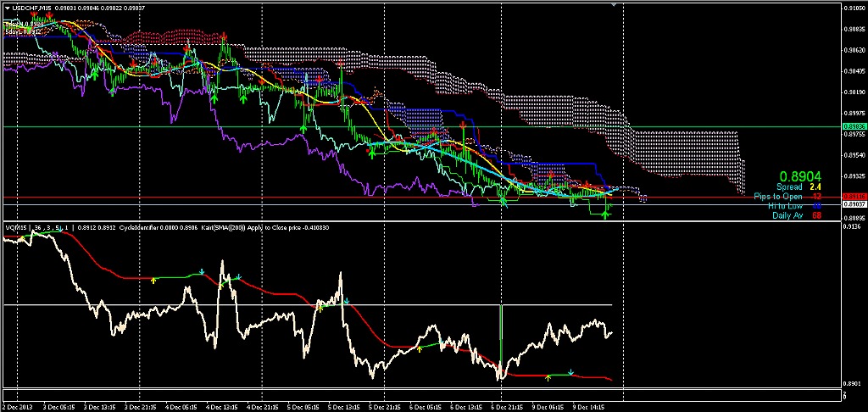Click the 4 Dec 13:15 time label
The height and width of the screenshot is (412, 868).
[221, 407]
